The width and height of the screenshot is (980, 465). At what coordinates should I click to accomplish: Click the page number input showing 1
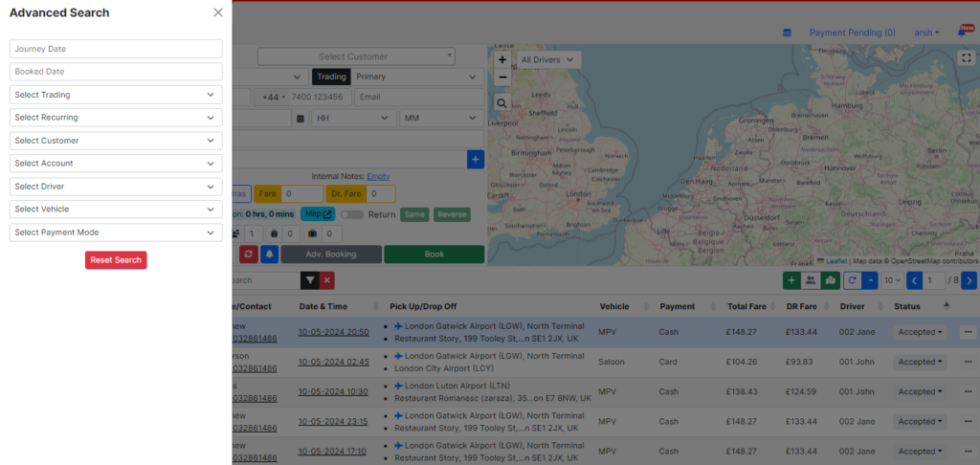933,280
